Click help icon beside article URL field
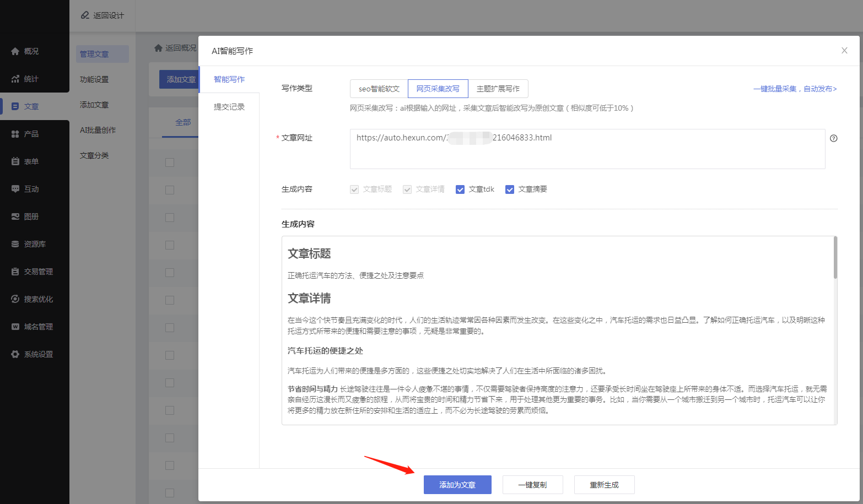Screen dimensions: 863x504 tap(833, 138)
